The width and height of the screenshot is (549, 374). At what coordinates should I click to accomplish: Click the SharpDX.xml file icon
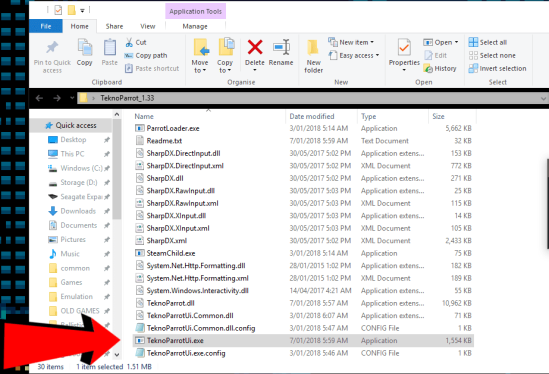point(140,241)
